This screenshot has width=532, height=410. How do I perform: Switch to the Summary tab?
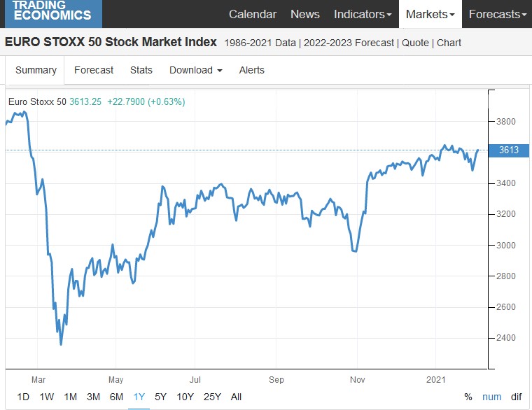pos(36,70)
